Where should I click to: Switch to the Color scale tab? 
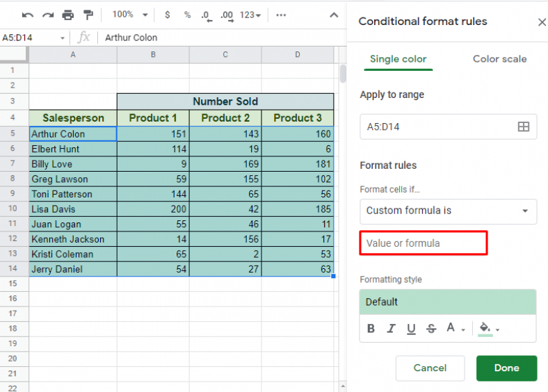pos(499,59)
